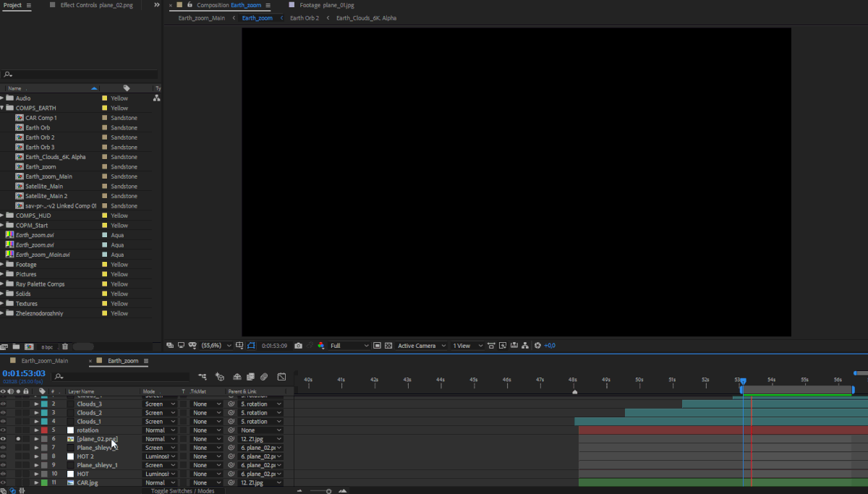Click the Project panel search field
Viewport: 868px width, 494px height.
(x=79, y=74)
